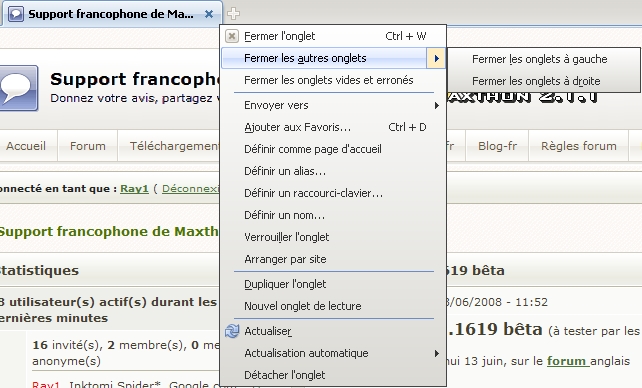This screenshot has height=388, width=642.
Task: Click the Déconnexion link
Action: (x=191, y=189)
